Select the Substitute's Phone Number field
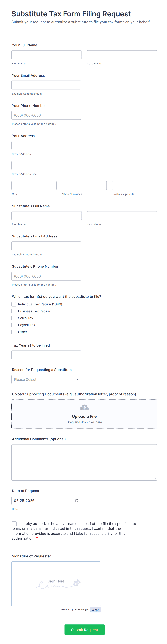Screen dimensions: 167x644 pyautogui.click(x=46, y=276)
